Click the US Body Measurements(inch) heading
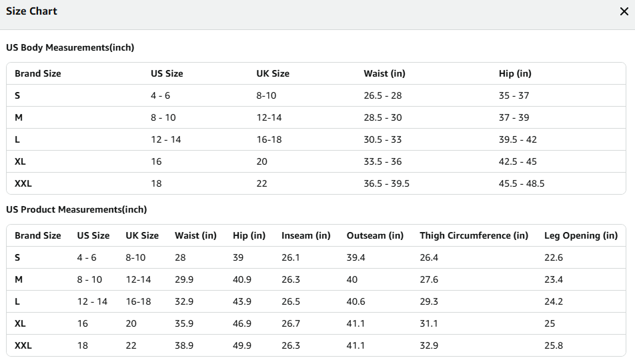The width and height of the screenshot is (635, 364). pos(70,47)
